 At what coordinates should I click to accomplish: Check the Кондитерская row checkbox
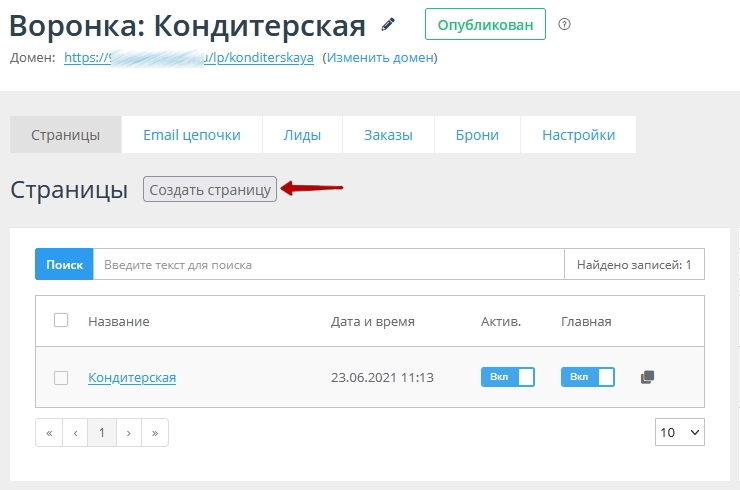tap(61, 377)
